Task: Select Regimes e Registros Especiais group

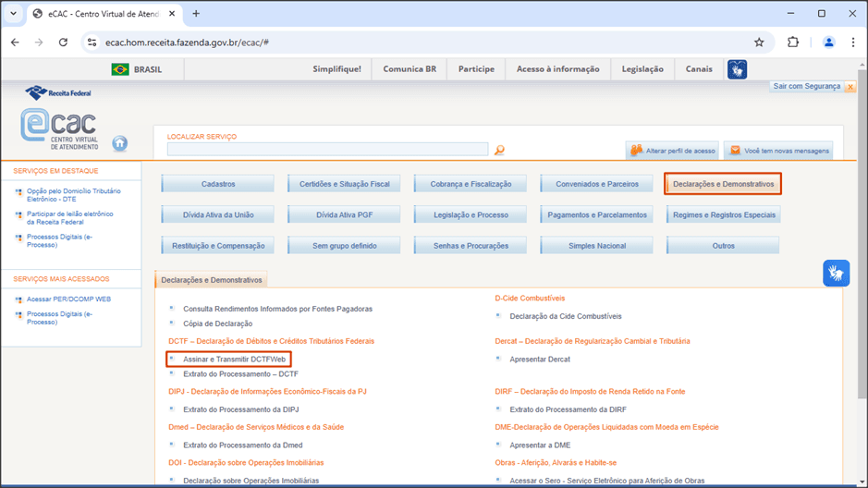Action: [x=723, y=214]
